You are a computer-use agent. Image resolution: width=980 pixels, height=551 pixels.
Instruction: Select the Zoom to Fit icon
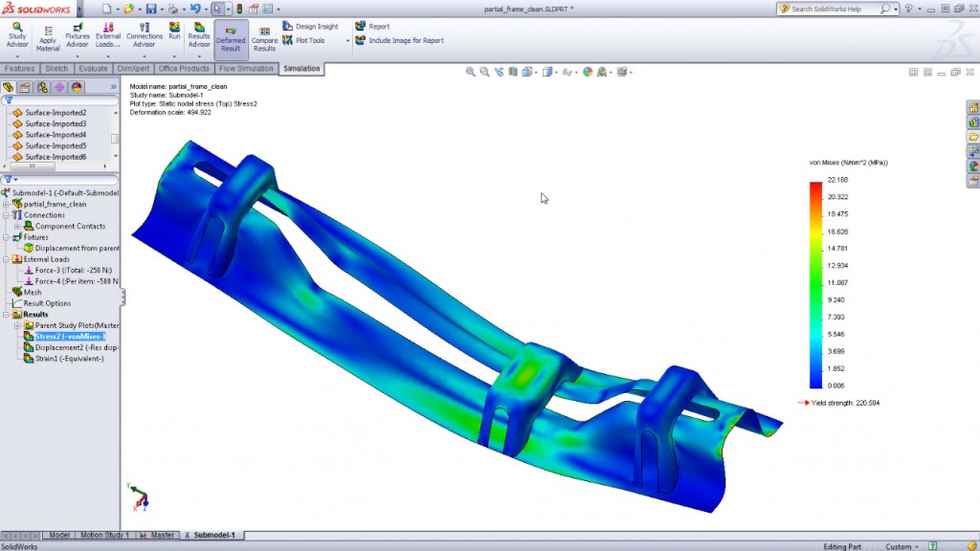click(469, 71)
